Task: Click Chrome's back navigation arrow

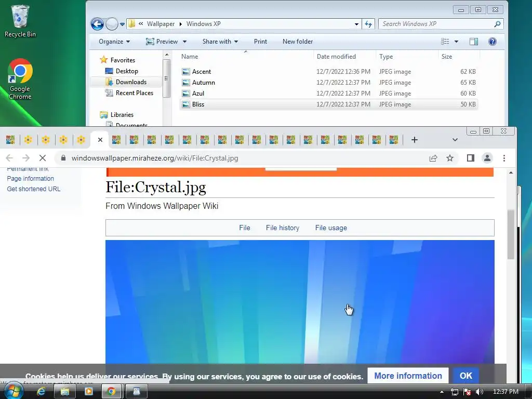Action: click(x=9, y=158)
